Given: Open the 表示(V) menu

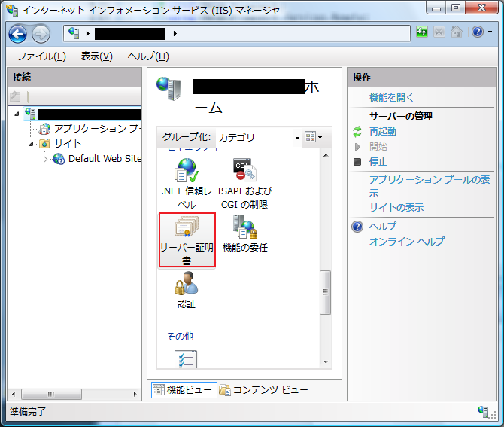Looking at the screenshot, I should coord(97,56).
